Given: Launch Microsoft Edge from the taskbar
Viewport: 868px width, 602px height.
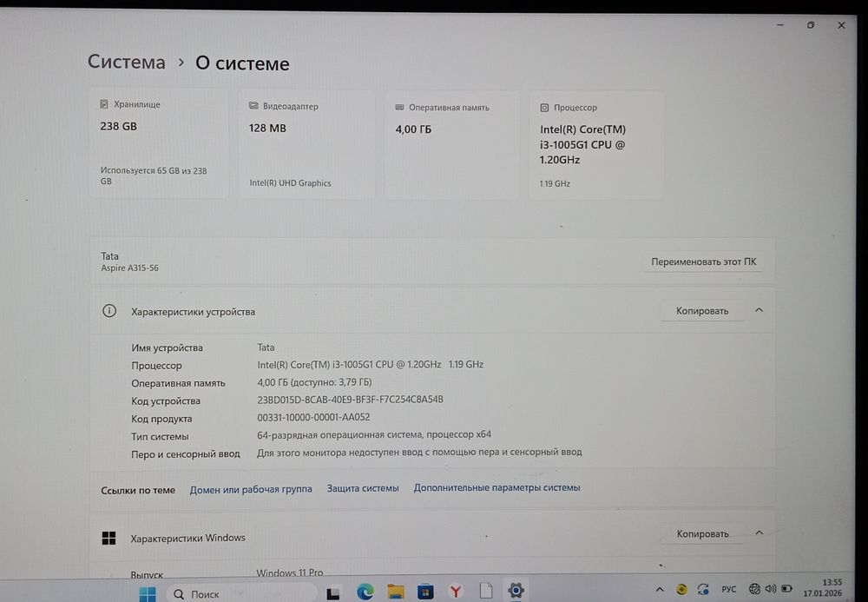Looking at the screenshot, I should point(365,592).
